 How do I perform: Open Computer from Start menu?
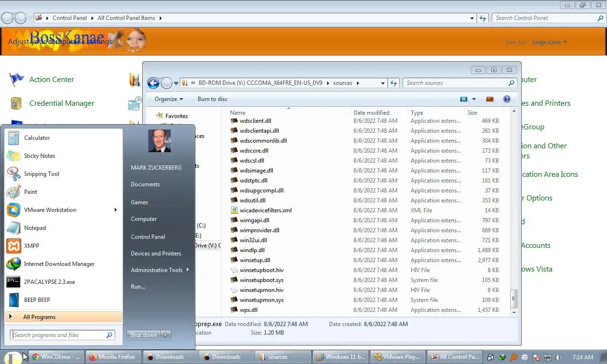[144, 219]
